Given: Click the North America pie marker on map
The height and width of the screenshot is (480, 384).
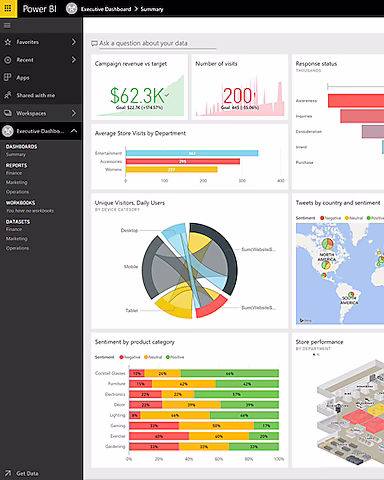Looking at the screenshot, I should click(328, 244).
